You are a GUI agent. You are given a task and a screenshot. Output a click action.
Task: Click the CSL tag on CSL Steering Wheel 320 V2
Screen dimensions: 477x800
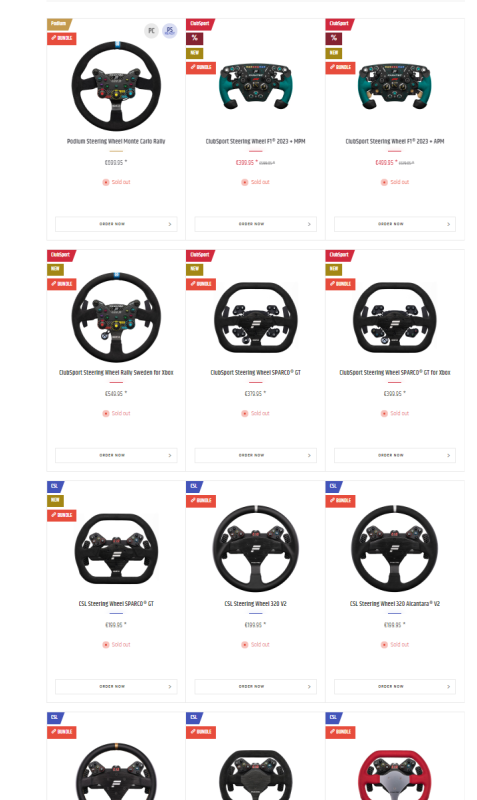(194, 486)
